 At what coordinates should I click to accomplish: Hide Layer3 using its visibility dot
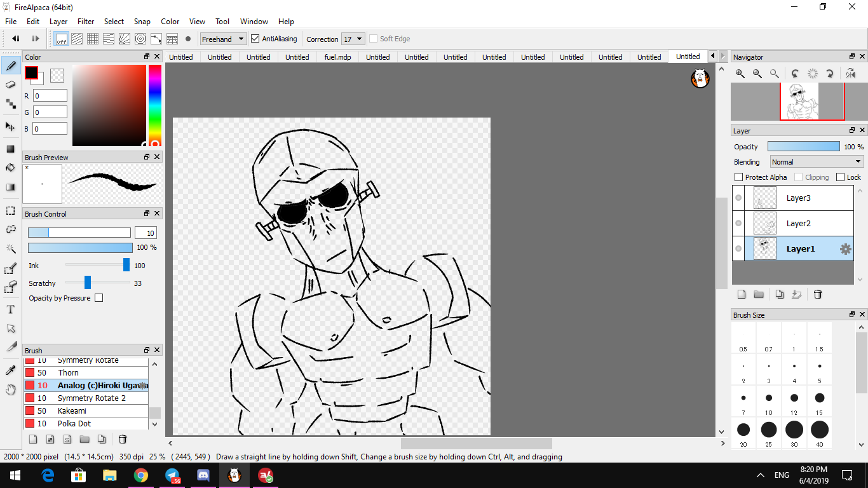(x=738, y=198)
